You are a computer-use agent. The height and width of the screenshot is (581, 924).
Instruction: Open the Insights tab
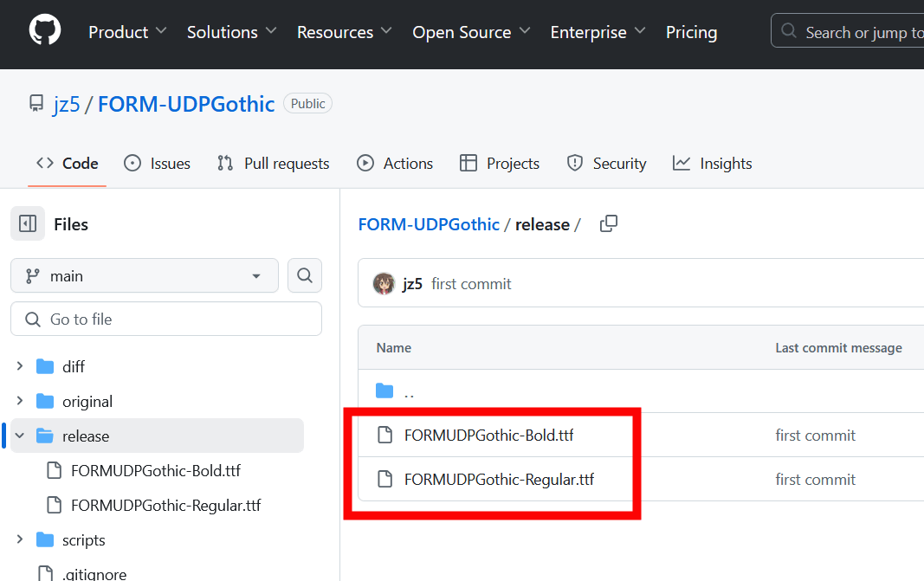click(x=713, y=164)
